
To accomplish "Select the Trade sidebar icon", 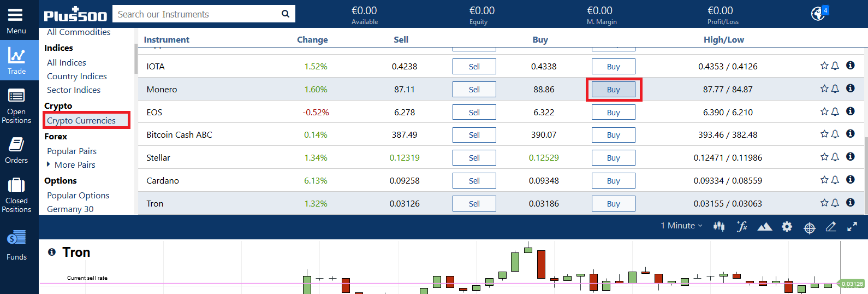I will pyautogui.click(x=16, y=61).
